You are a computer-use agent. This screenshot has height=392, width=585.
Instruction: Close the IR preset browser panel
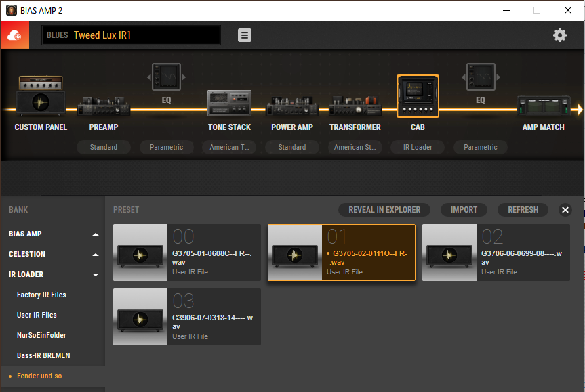click(565, 210)
